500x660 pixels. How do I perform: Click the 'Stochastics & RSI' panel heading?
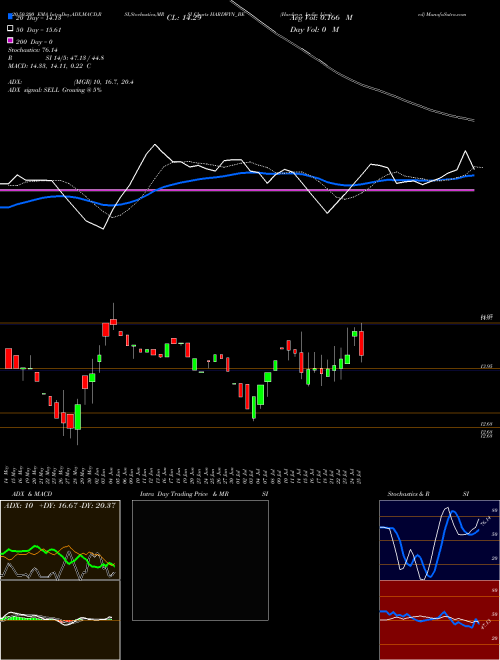point(428,494)
